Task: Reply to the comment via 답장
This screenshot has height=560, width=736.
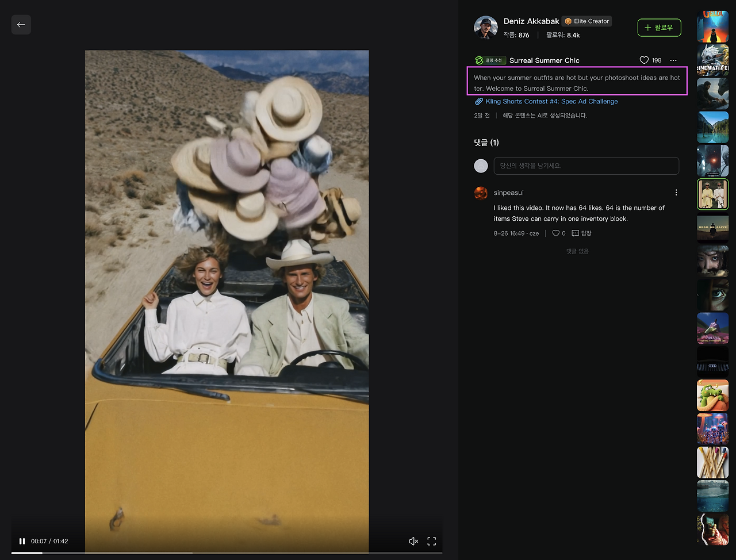Action: pos(582,233)
